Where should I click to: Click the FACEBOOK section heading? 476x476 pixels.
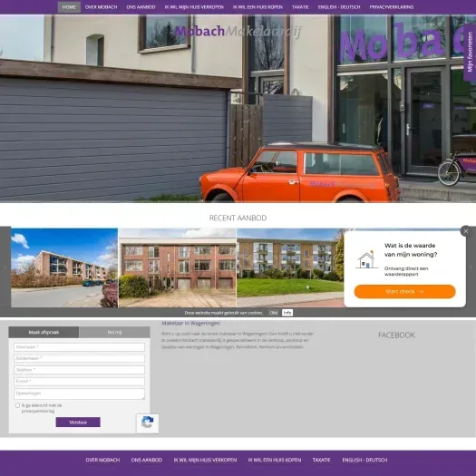pyautogui.click(x=396, y=335)
